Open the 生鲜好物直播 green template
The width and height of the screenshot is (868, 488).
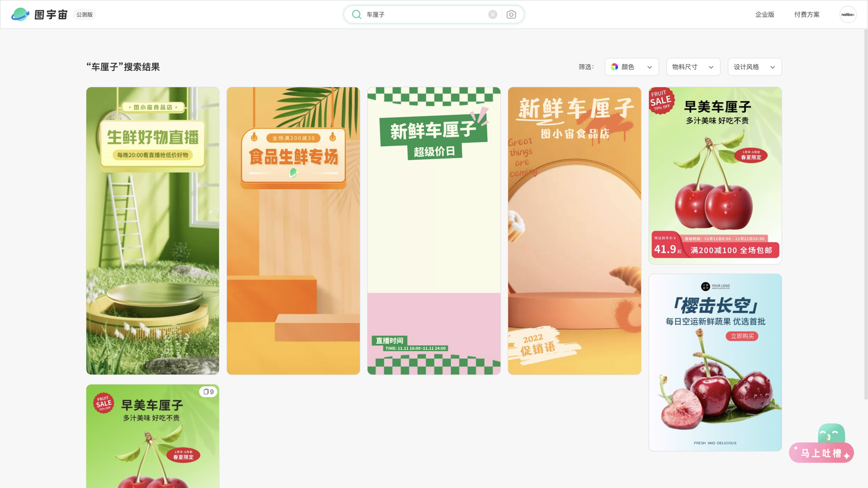[x=153, y=231]
